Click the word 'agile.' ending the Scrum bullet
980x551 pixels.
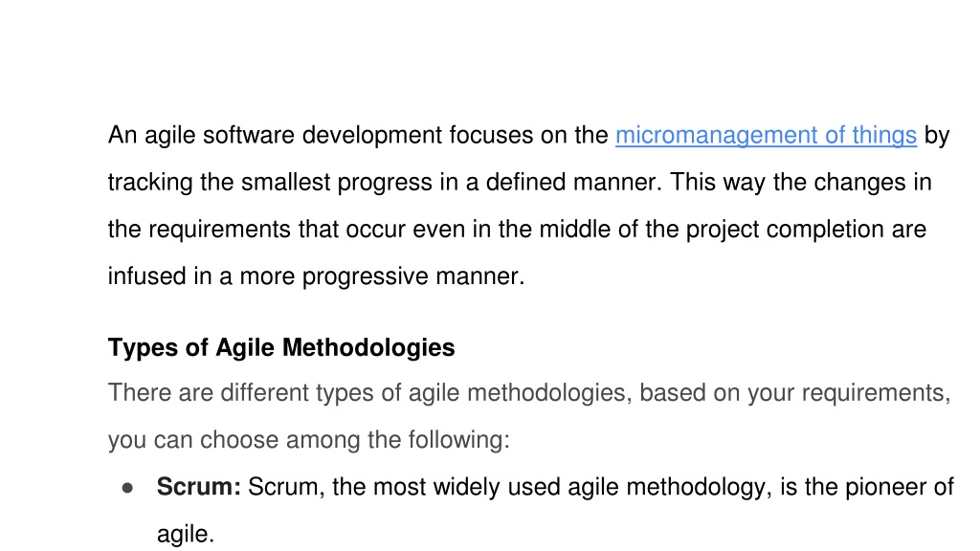186,534
